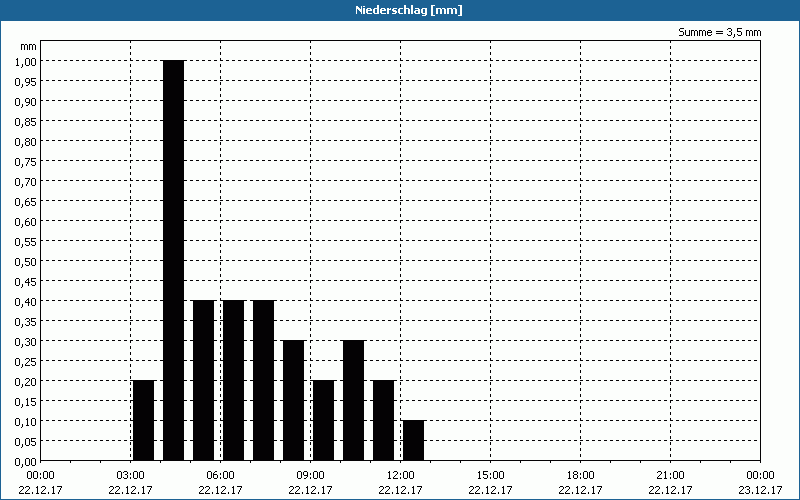
Task: Click the 0,40 mm bar just after 06:00
Action: click(234, 381)
